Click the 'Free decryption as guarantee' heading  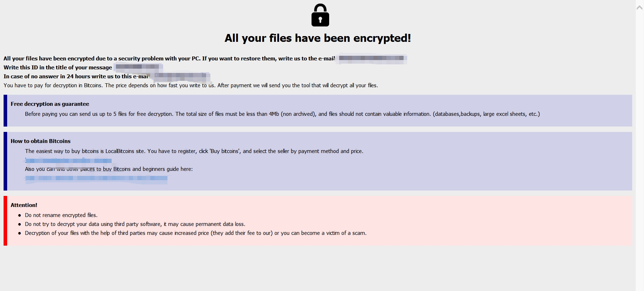(50, 104)
